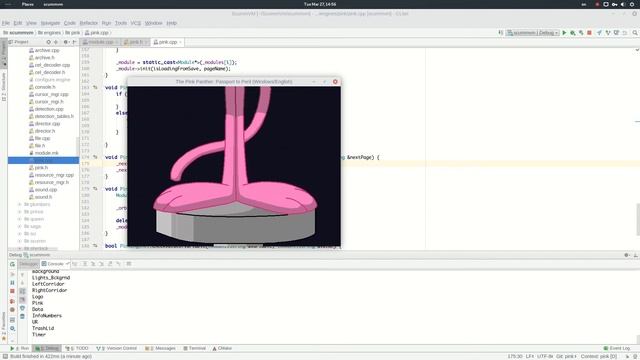This screenshot has height=360, width=640.
Task: Open the File menu
Action: (6, 23)
